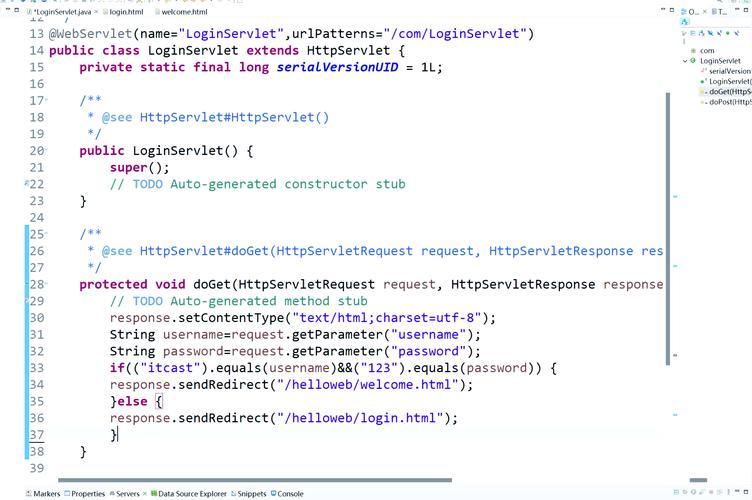
Task: Select doPost method in the Outline tree
Action: pyautogui.click(x=729, y=102)
